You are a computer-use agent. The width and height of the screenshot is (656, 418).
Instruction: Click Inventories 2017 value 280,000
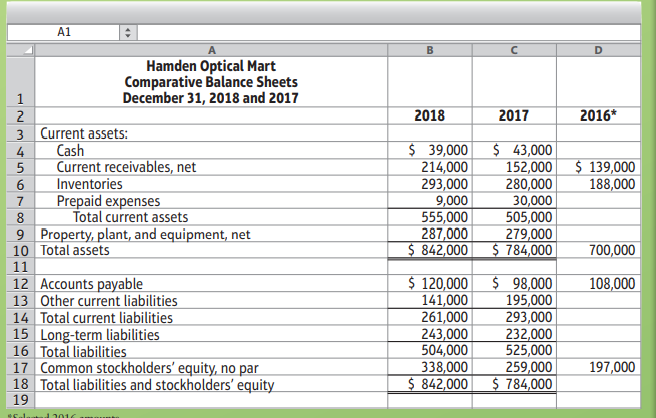point(514,184)
